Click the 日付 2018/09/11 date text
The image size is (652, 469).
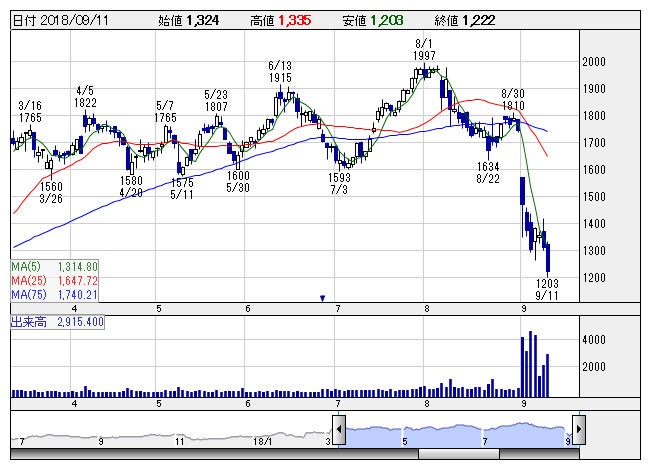pyautogui.click(x=61, y=20)
